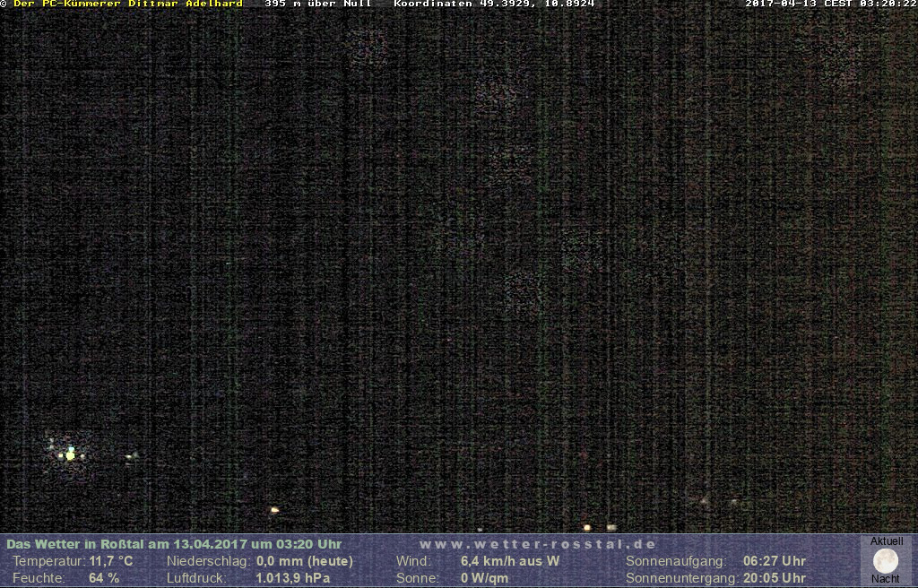
Task: Select the Feuchte reading 64 %
Action: [104, 578]
